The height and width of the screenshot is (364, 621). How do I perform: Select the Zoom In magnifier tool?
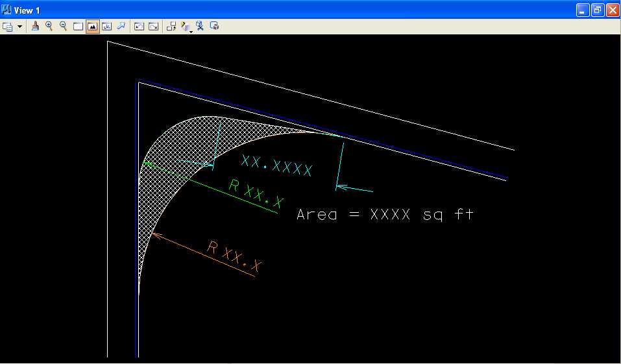coord(49,27)
